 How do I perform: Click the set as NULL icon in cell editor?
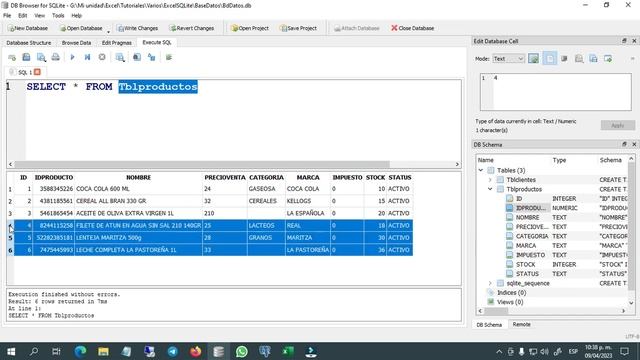pos(564,59)
